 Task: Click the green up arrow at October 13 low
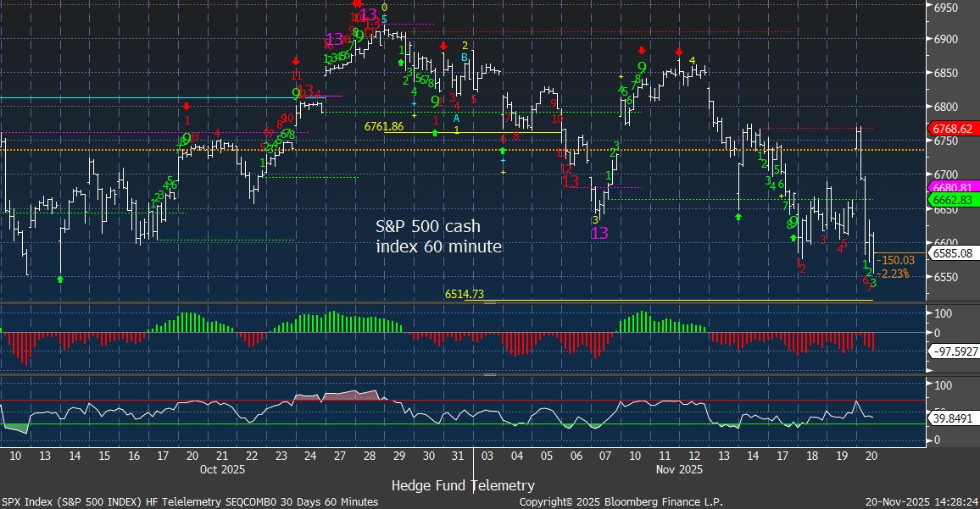tap(60, 279)
